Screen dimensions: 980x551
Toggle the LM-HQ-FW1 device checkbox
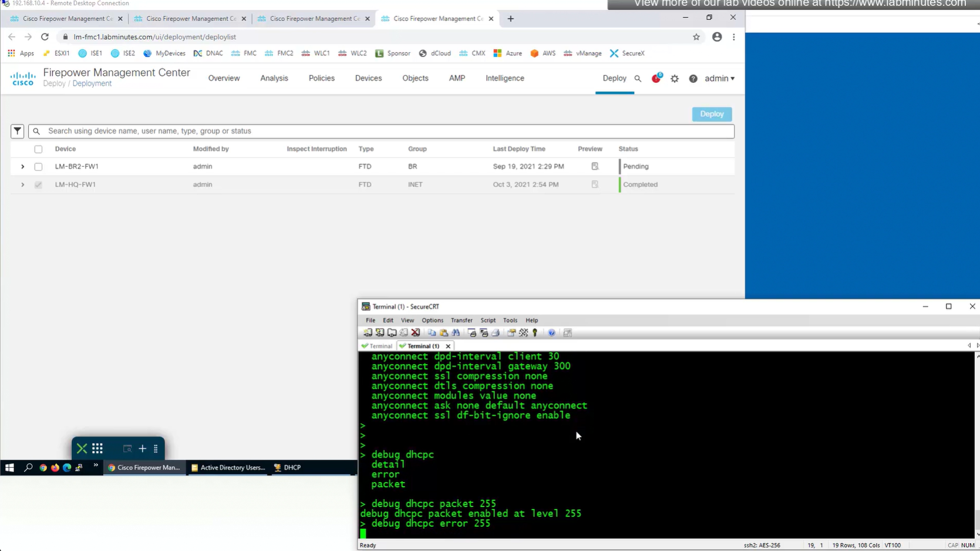pos(38,184)
